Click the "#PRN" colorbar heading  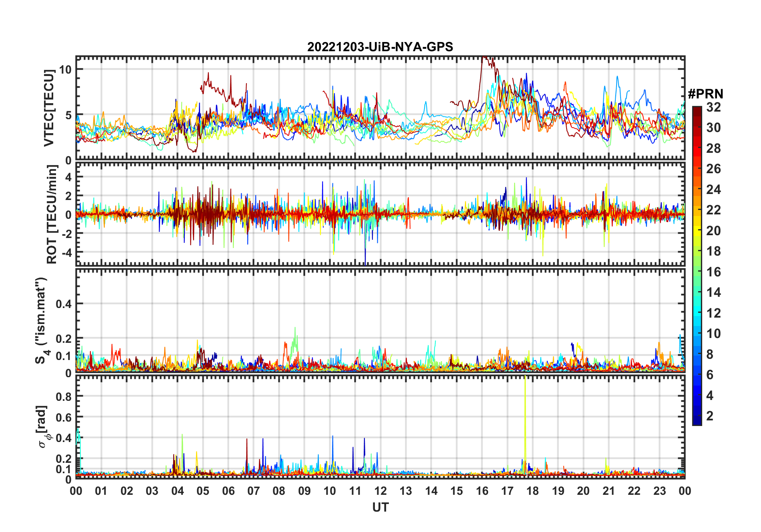click(x=705, y=94)
